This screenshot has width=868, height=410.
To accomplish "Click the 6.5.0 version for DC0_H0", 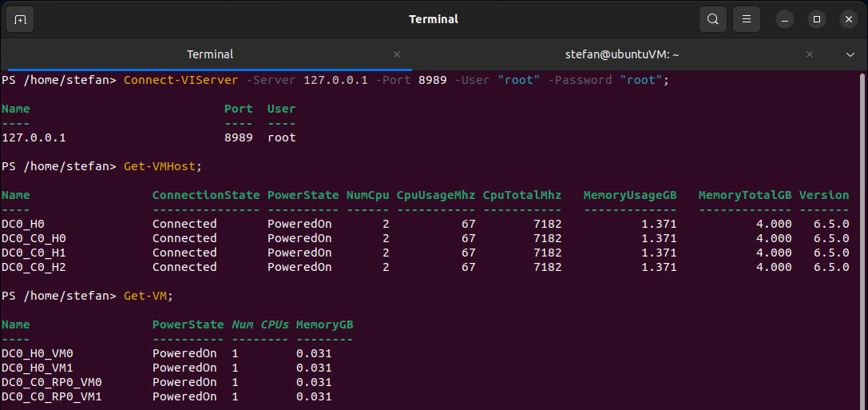I will (x=831, y=224).
